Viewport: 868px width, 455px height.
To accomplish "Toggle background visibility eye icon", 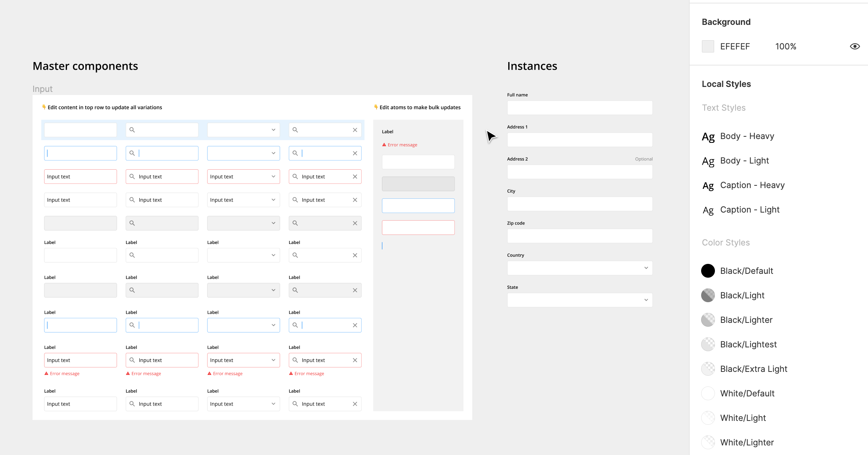I will coord(855,46).
